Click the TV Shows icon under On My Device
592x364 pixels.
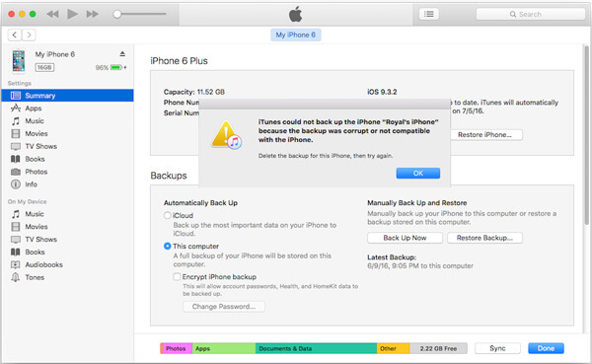(x=16, y=240)
